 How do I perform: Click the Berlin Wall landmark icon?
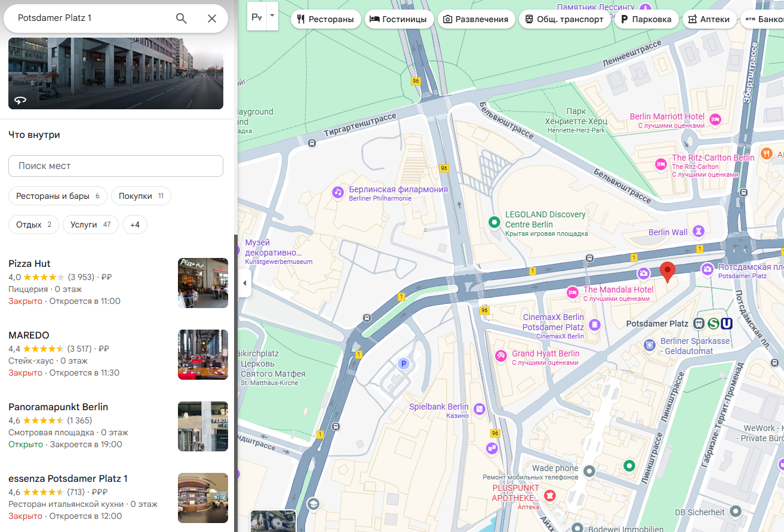[x=699, y=231]
